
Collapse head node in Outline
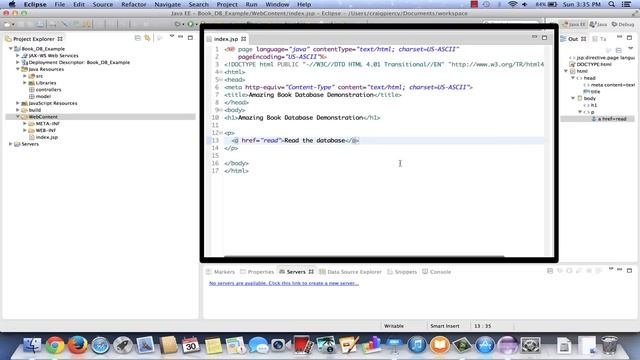tap(573, 78)
